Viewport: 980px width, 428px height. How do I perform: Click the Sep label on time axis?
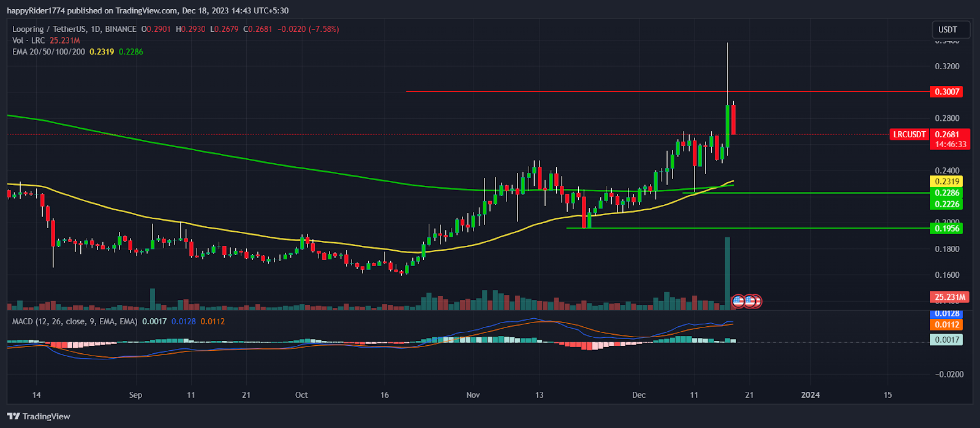click(135, 395)
